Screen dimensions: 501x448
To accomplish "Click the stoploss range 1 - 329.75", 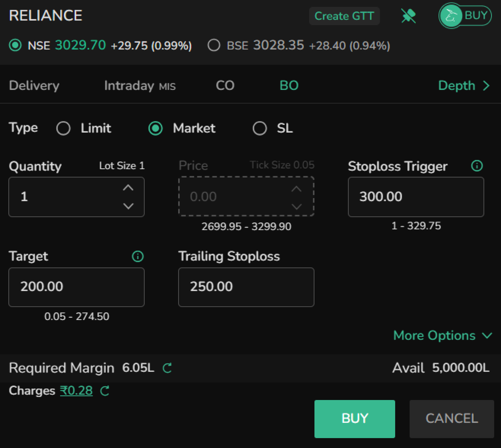I will tap(416, 226).
